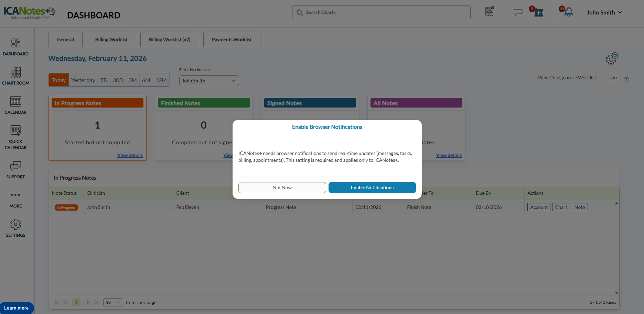The image size is (644, 314).
Task: Select the 7D date range
Action: [104, 80]
